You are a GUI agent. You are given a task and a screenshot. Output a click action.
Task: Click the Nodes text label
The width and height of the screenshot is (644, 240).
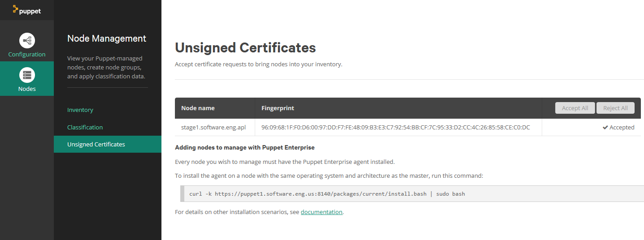(27, 89)
